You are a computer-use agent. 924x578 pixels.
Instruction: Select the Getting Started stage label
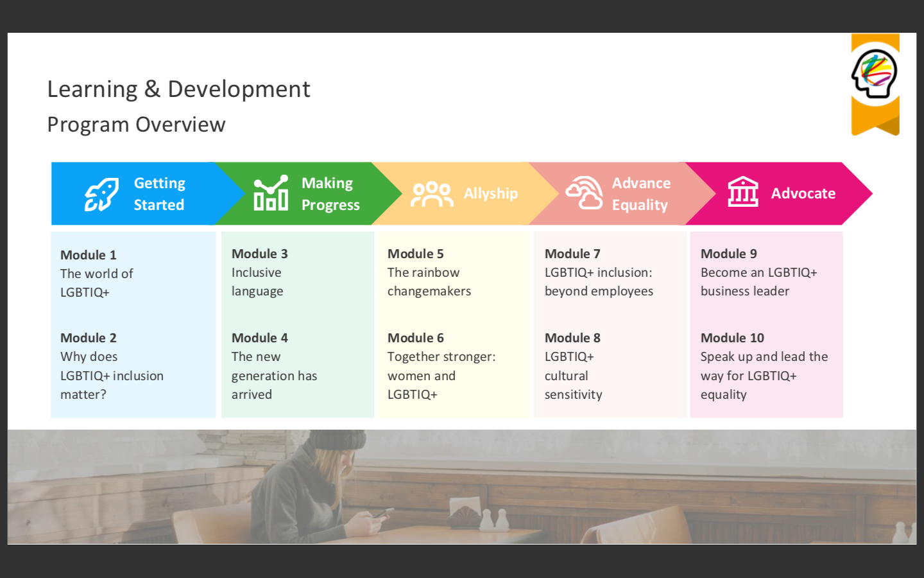tap(159, 194)
